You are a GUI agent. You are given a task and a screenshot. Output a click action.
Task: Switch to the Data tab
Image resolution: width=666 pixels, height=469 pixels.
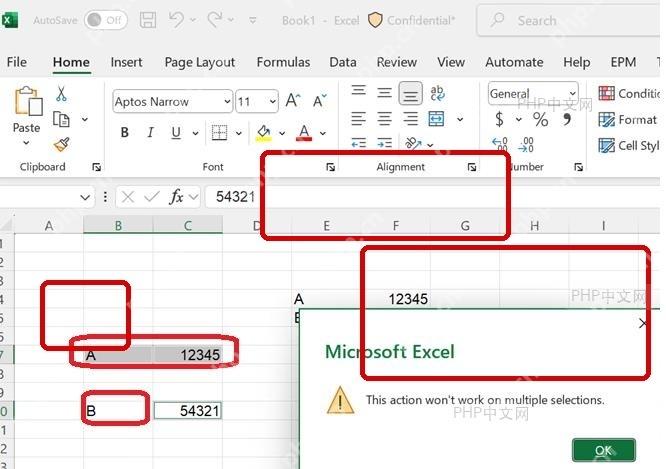pos(343,62)
